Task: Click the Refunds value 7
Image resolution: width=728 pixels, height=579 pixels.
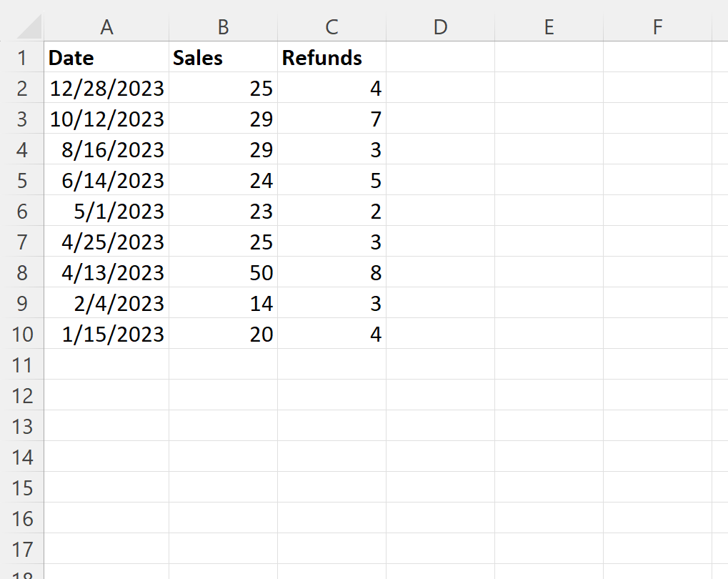Action: click(x=331, y=119)
